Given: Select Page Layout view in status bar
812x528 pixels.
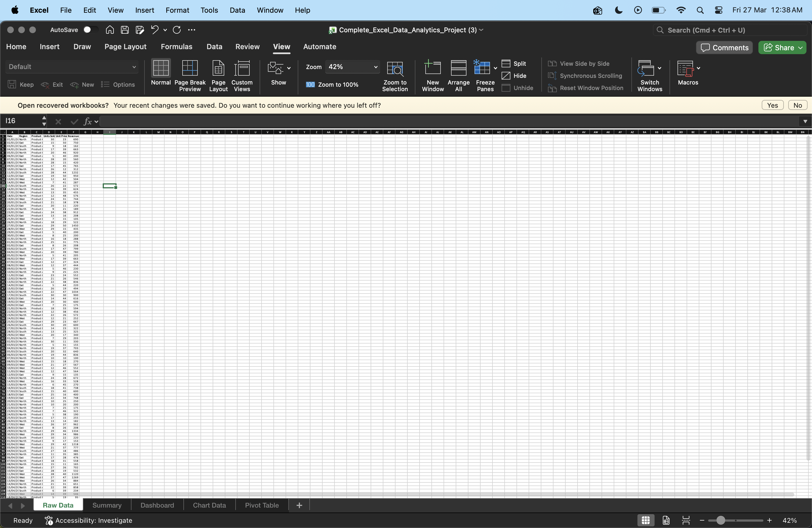Looking at the screenshot, I should [666, 520].
